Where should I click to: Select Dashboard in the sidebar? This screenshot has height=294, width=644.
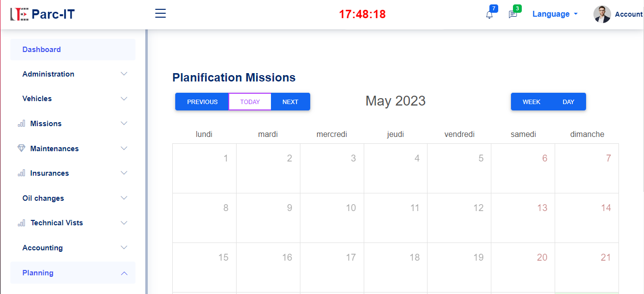pyautogui.click(x=73, y=50)
